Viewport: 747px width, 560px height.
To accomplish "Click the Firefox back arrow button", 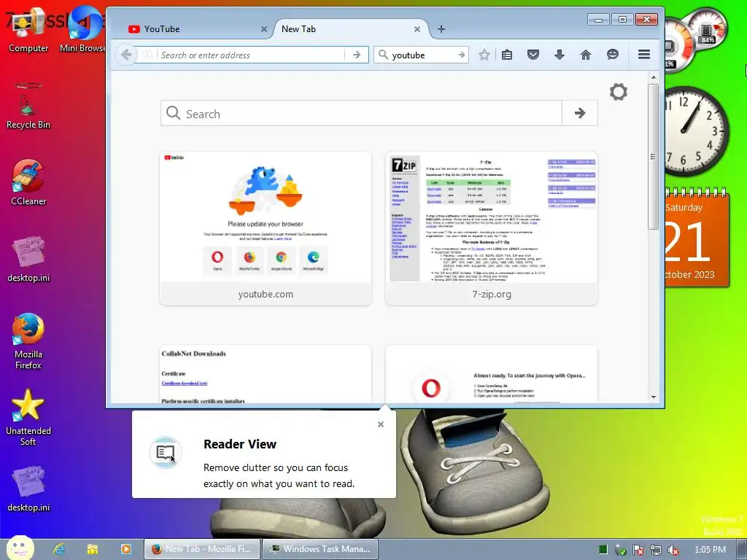I will pyautogui.click(x=126, y=55).
